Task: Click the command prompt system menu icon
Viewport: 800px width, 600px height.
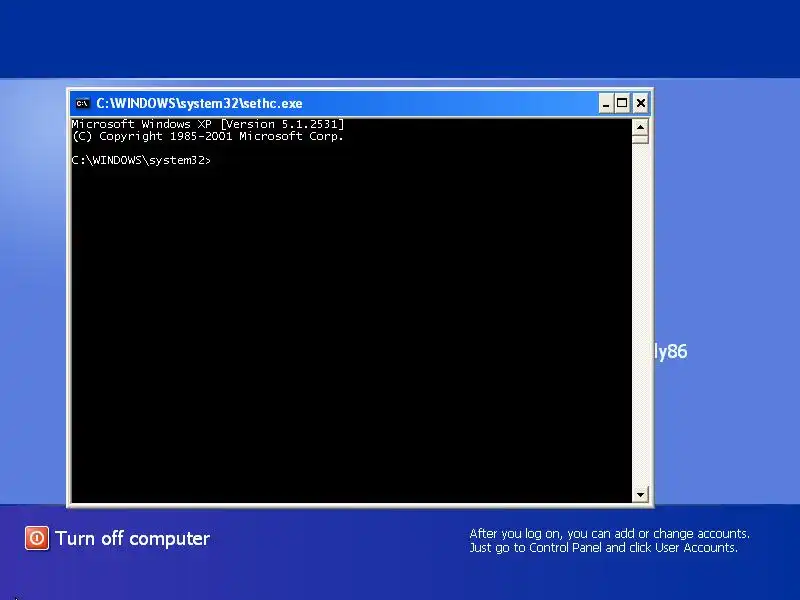Action: pos(82,104)
